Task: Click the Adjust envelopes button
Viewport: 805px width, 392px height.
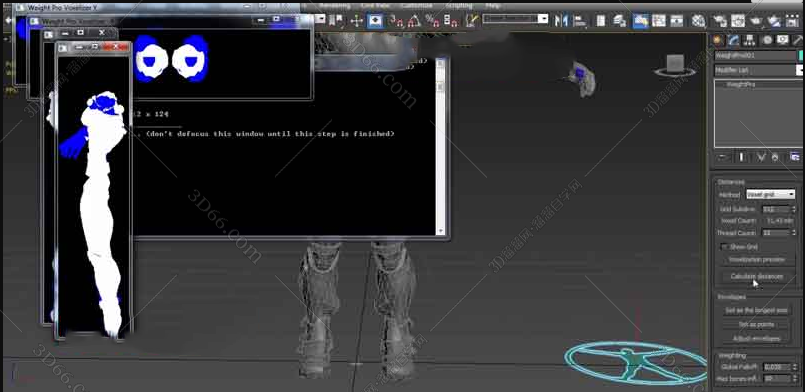Action: (756, 339)
